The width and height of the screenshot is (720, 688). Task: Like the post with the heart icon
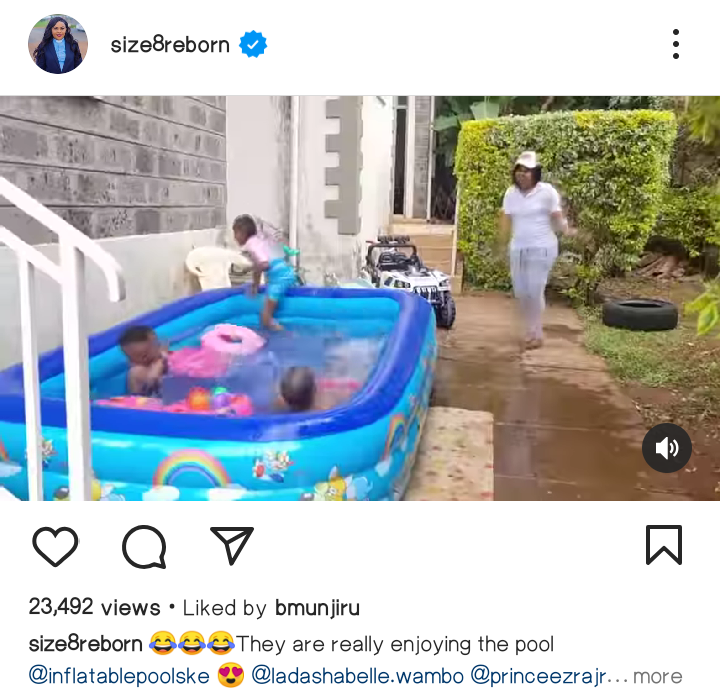click(x=55, y=545)
